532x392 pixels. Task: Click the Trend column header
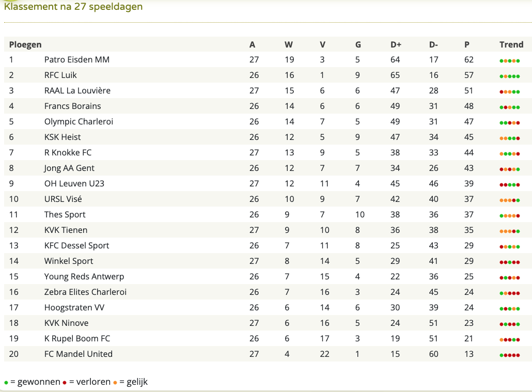tap(511, 44)
